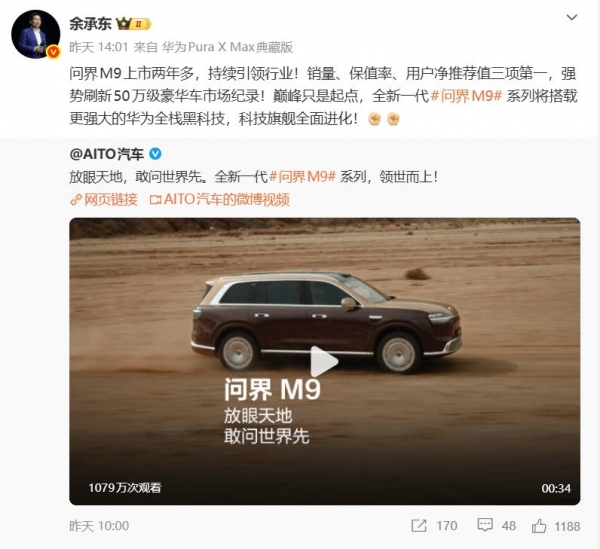The width and height of the screenshot is (600, 549).
Task: Click the orange verified badge on avatar
Action: (x=53, y=52)
